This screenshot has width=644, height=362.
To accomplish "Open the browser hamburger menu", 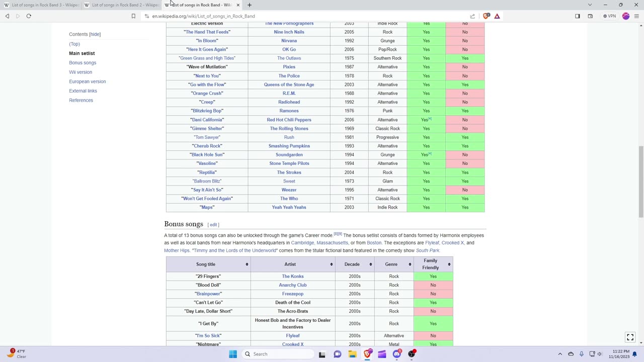I will 636,16.
